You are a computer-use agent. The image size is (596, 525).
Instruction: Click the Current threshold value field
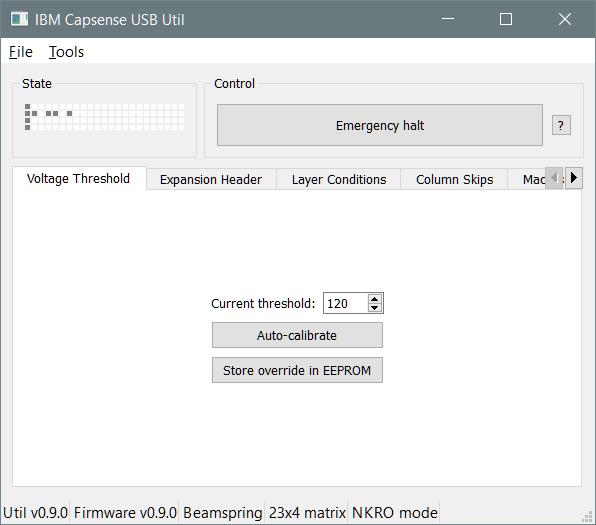pos(345,303)
